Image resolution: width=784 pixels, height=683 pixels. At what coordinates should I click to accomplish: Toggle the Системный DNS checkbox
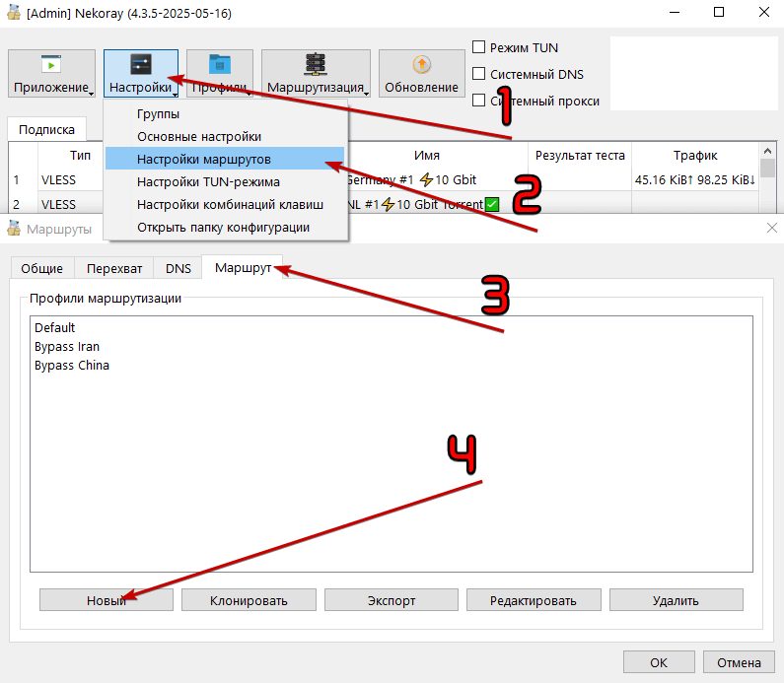tap(479, 74)
